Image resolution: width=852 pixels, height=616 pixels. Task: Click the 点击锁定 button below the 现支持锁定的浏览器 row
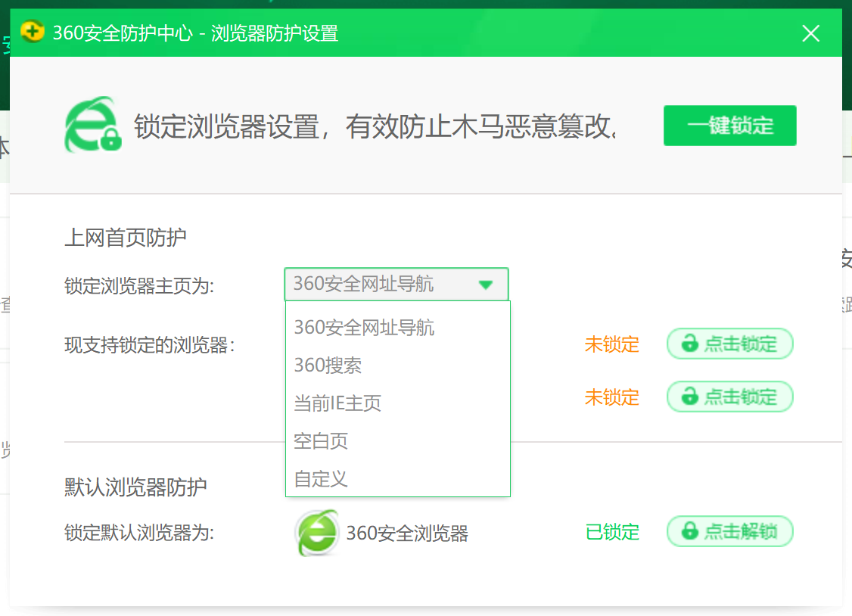pyautogui.click(x=729, y=397)
